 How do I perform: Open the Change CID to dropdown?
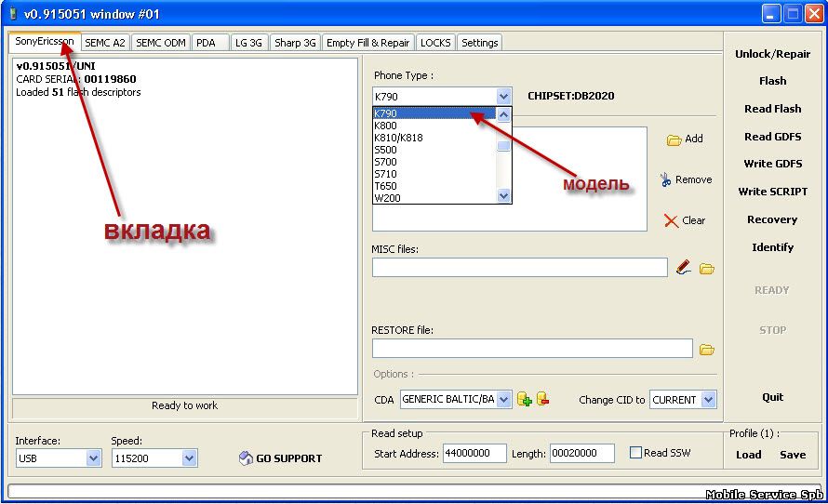[709, 400]
